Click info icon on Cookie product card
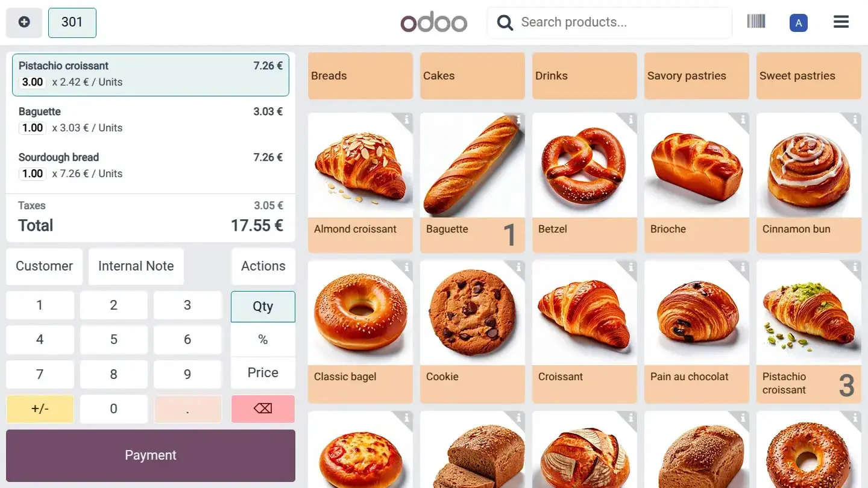 (x=519, y=267)
